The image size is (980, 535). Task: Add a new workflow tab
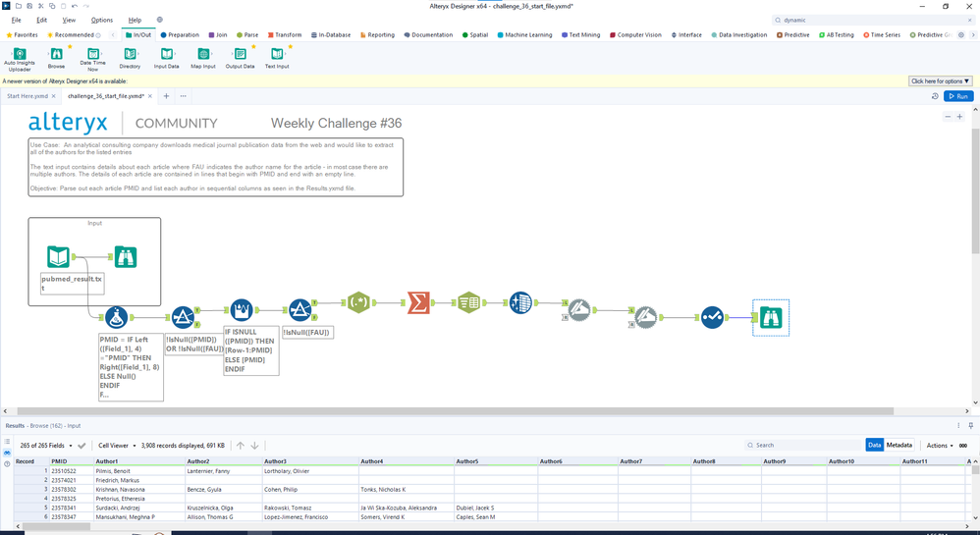[x=166, y=96]
